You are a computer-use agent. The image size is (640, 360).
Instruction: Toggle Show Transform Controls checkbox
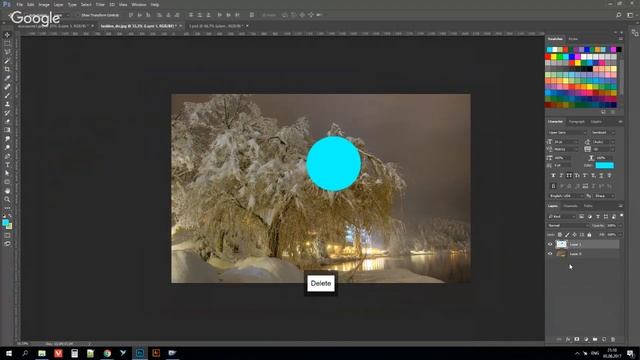pos(78,15)
